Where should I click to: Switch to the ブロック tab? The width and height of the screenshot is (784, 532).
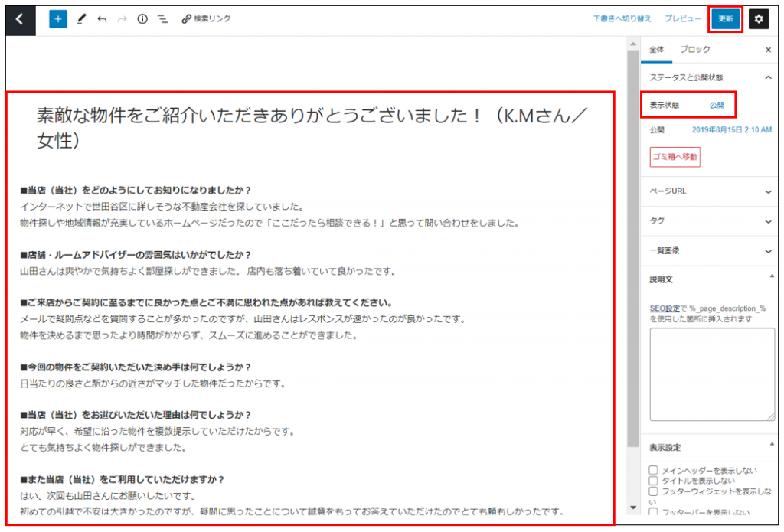[695, 50]
